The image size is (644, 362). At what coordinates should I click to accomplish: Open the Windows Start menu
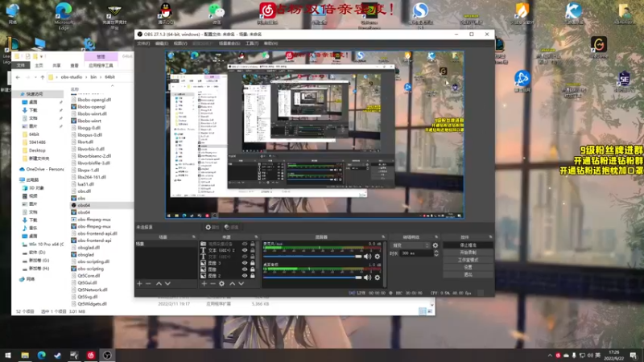[x=8, y=355]
